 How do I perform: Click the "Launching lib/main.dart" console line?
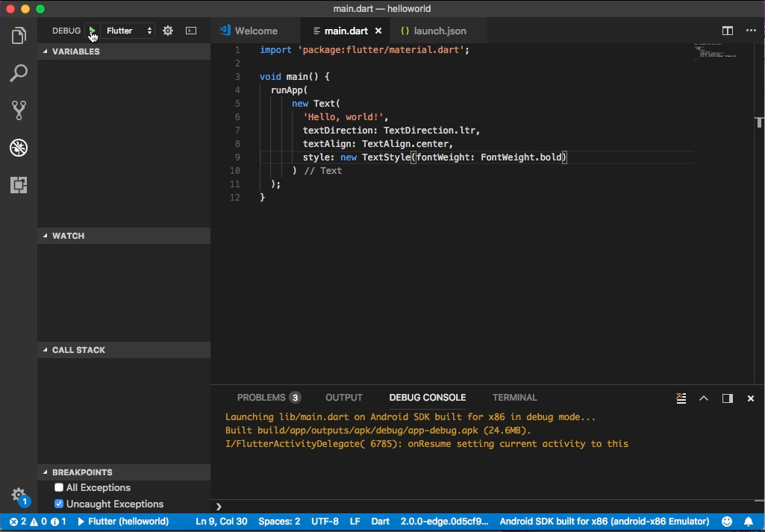(410, 417)
